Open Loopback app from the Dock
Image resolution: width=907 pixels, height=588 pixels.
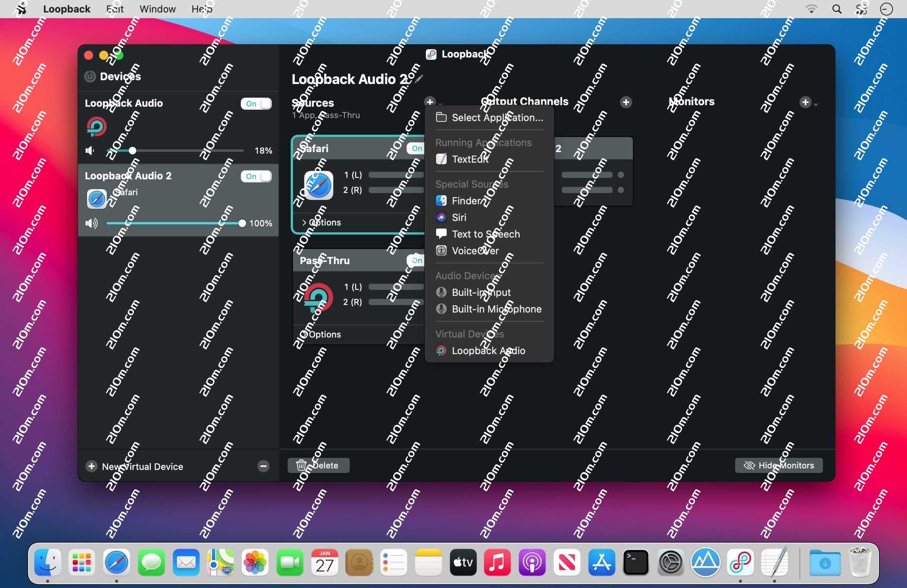pos(740,562)
